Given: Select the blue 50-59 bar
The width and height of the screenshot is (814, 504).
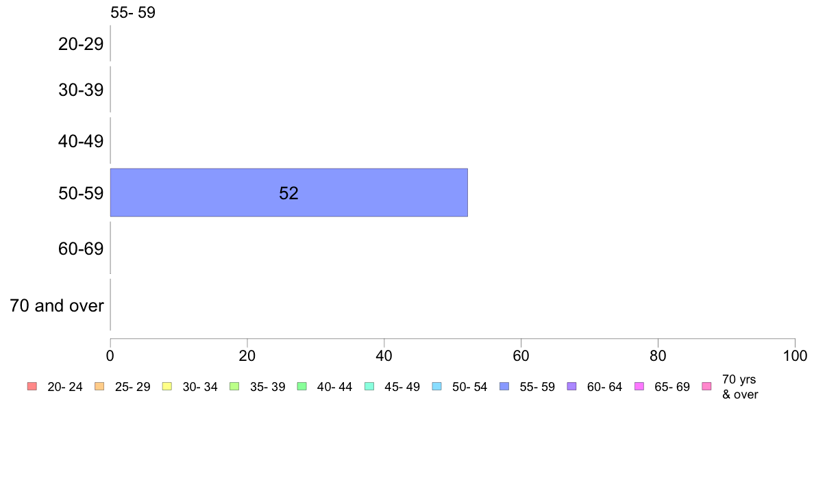Looking at the screenshot, I should (x=289, y=192).
